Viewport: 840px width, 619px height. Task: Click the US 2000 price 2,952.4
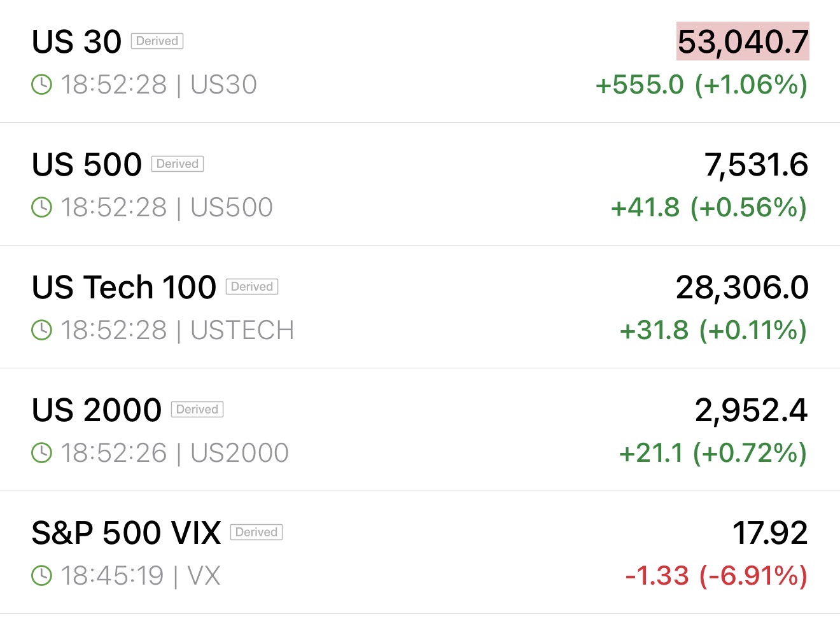751,410
